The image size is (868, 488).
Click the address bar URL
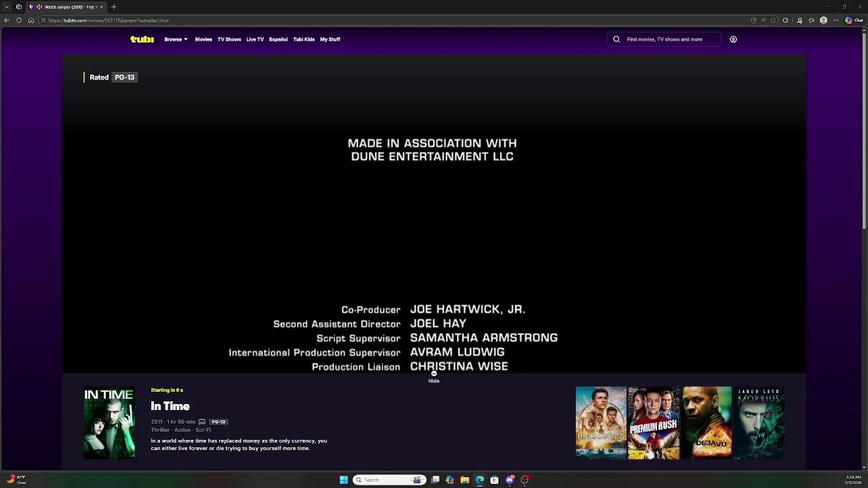(x=108, y=20)
